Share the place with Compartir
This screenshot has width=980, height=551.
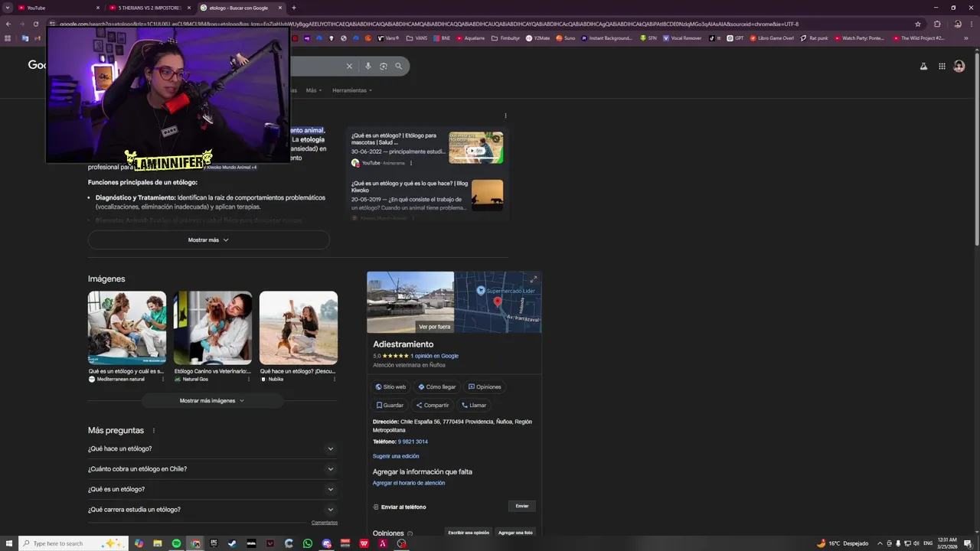point(433,406)
